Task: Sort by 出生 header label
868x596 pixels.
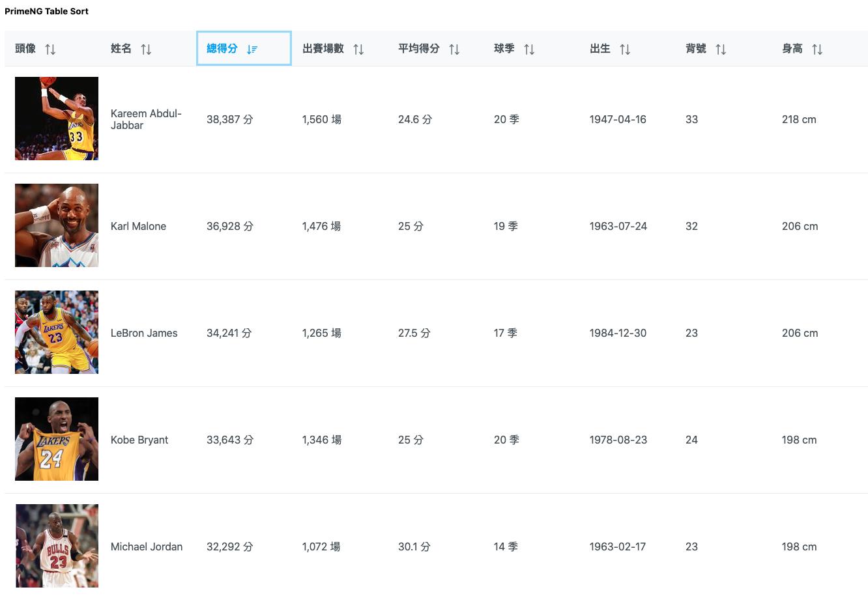Action: coord(600,49)
